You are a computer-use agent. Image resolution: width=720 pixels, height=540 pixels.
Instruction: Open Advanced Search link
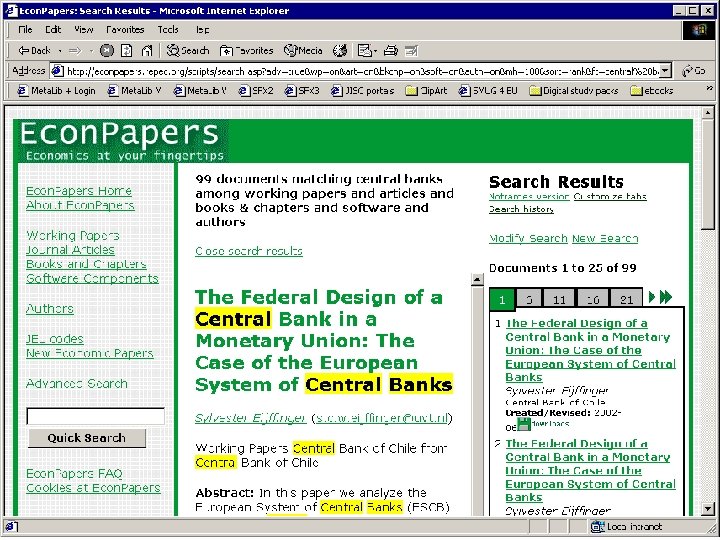click(77, 384)
